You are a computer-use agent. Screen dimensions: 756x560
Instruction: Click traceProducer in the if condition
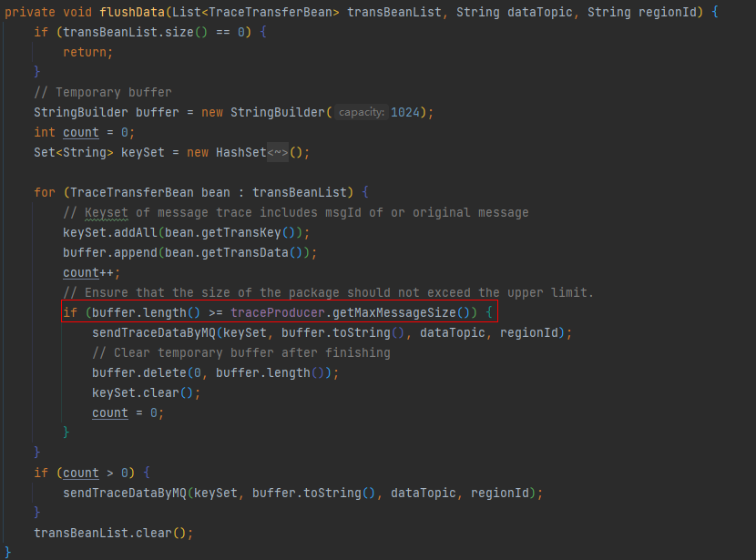coord(278,312)
